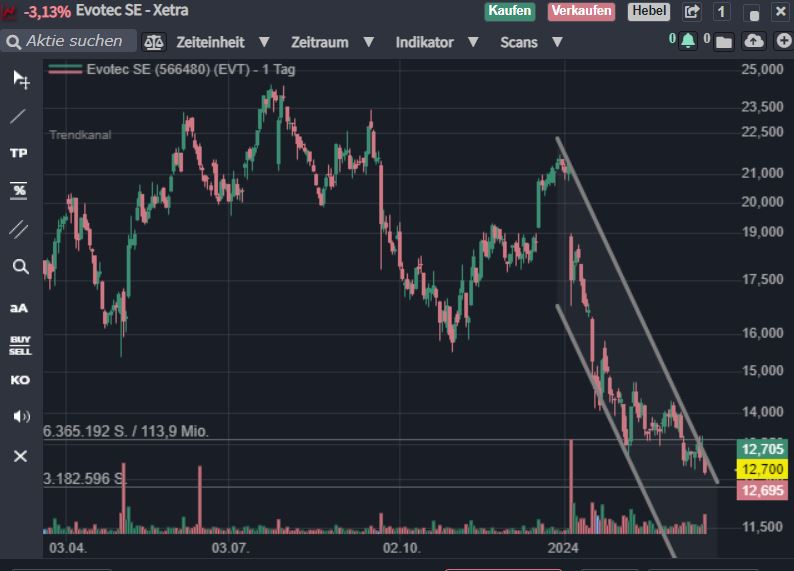
Task: Select the trend channel tool
Action: coord(19,228)
